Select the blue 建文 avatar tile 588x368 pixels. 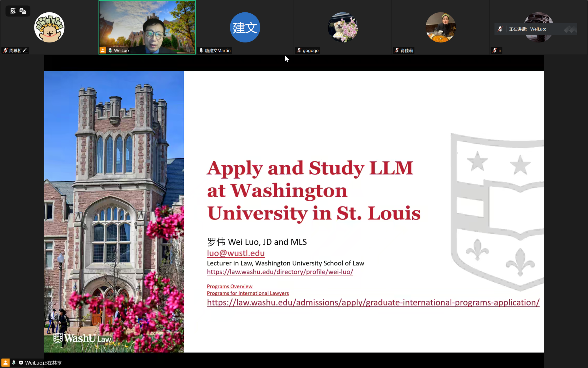tap(245, 27)
